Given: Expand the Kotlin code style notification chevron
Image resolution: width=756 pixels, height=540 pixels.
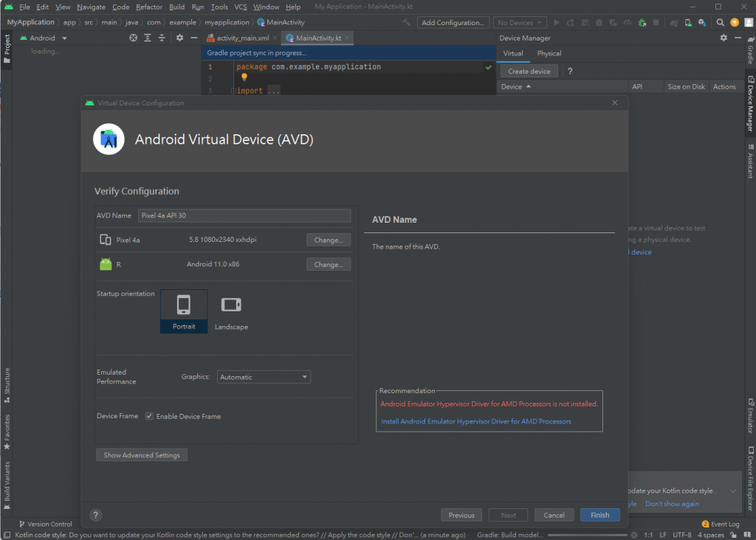Looking at the screenshot, I should 733,491.
